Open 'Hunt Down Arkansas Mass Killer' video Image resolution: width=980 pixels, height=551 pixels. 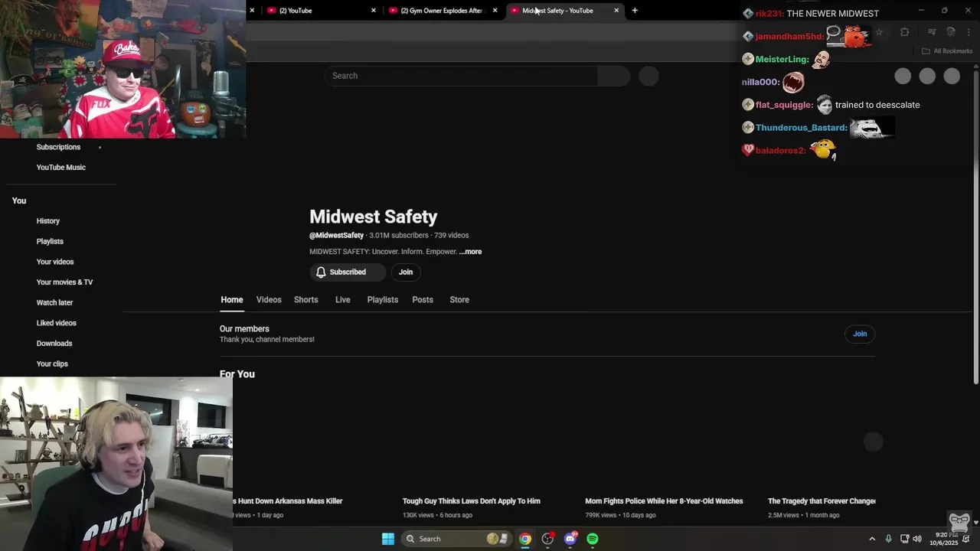[288, 501]
